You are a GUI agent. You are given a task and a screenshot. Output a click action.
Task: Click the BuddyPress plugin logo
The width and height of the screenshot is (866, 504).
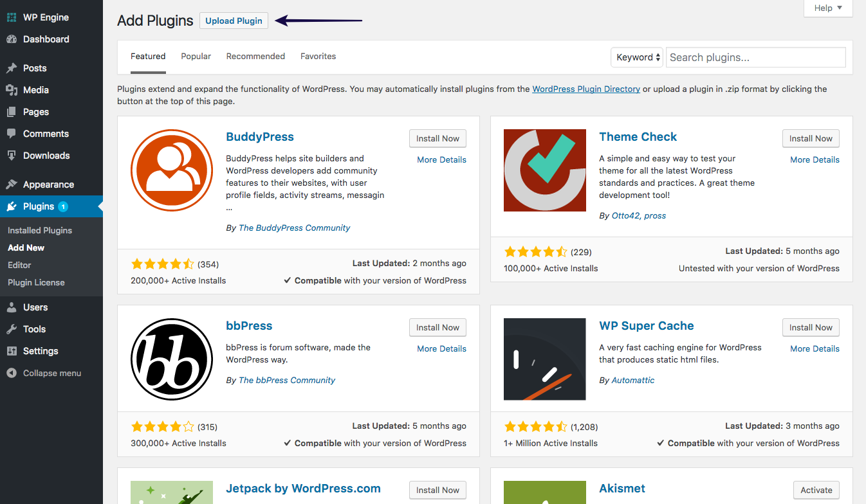coord(172,170)
